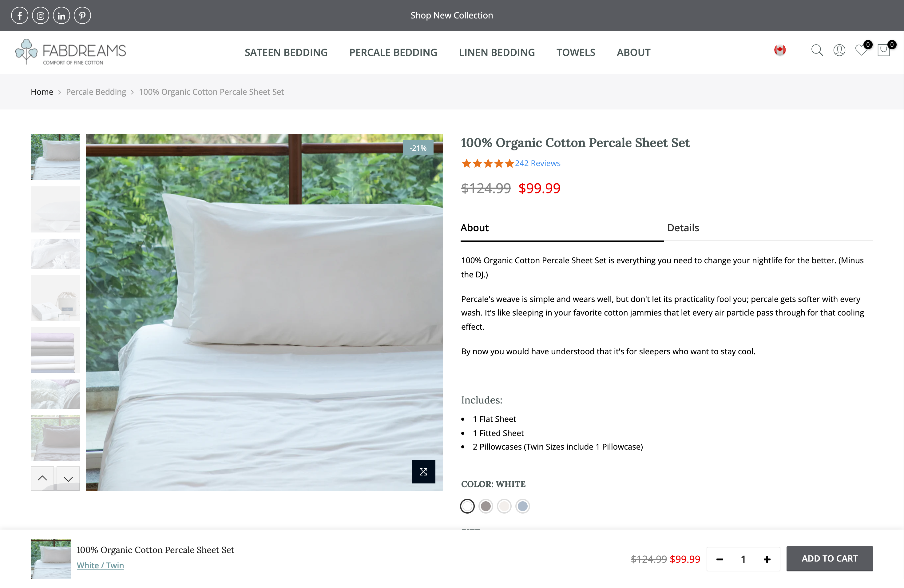Expand product image to fullscreen

click(x=423, y=471)
